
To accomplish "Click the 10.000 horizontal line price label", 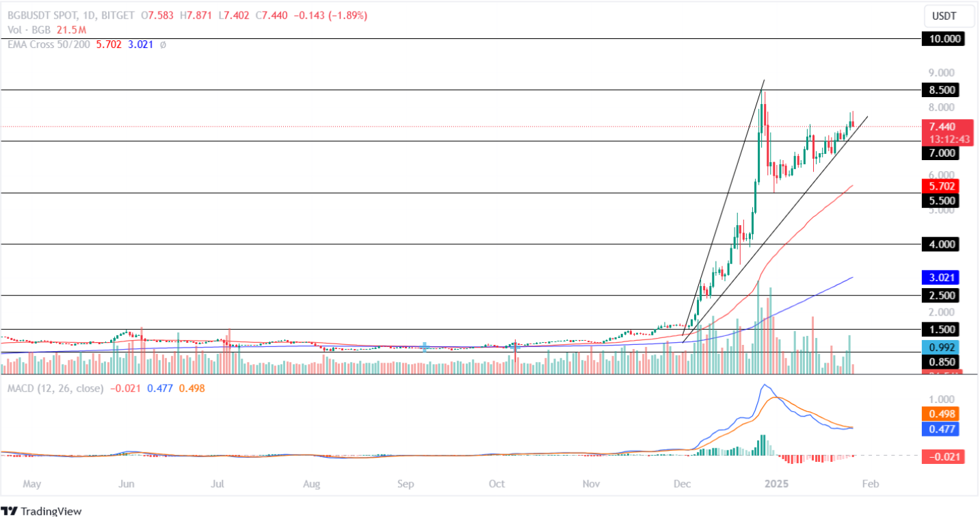I will (942, 39).
